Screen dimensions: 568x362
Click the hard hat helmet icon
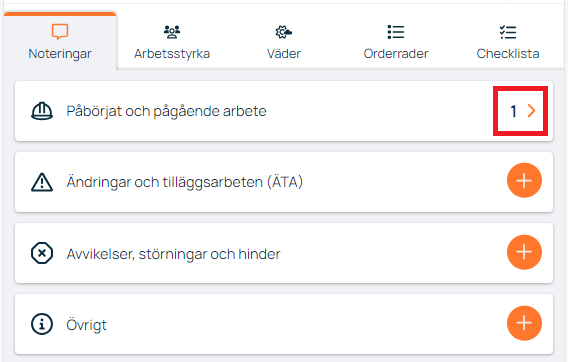tap(42, 111)
